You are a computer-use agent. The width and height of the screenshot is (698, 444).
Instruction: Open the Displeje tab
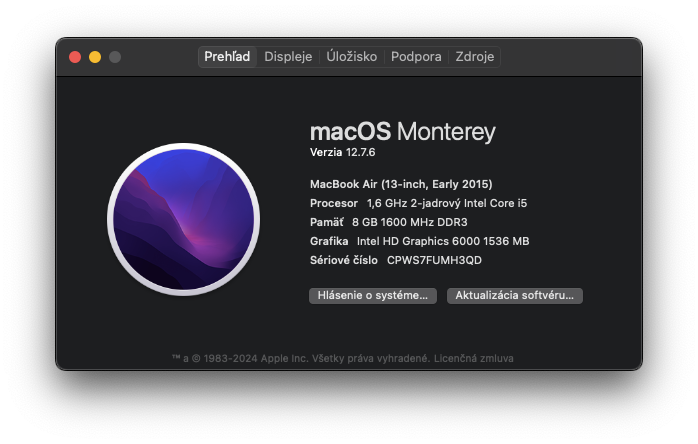[288, 57]
